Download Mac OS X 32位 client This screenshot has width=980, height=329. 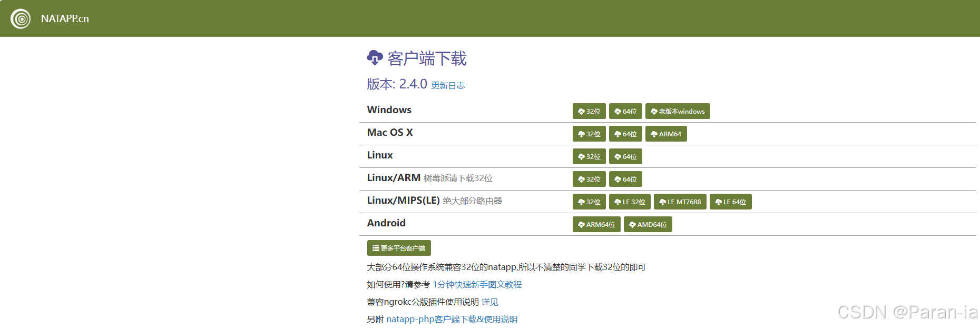click(x=589, y=134)
